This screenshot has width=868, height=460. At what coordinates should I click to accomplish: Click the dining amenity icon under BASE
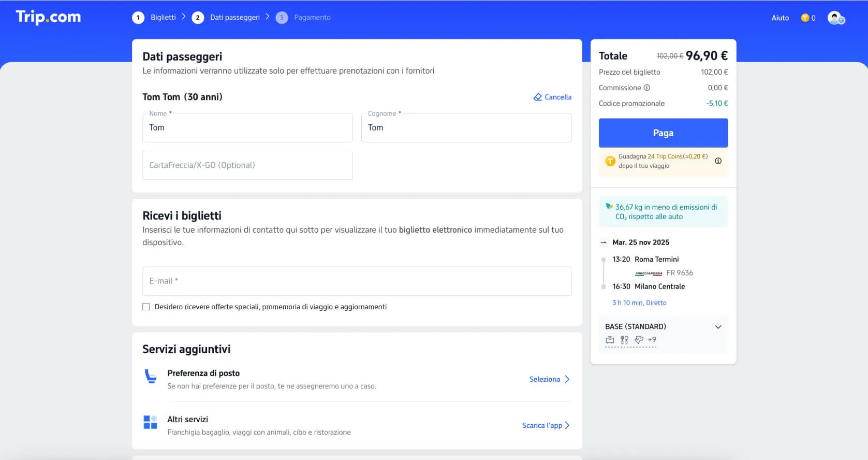tap(624, 340)
